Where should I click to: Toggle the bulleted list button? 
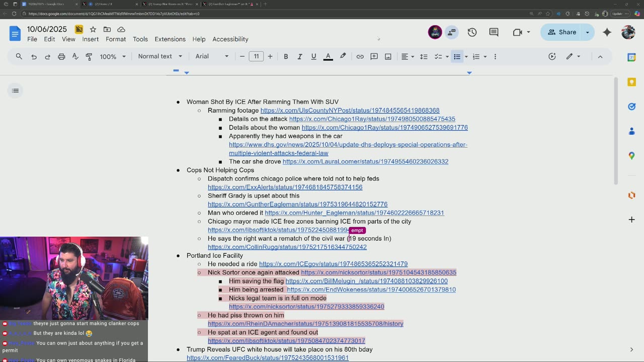(457, 57)
